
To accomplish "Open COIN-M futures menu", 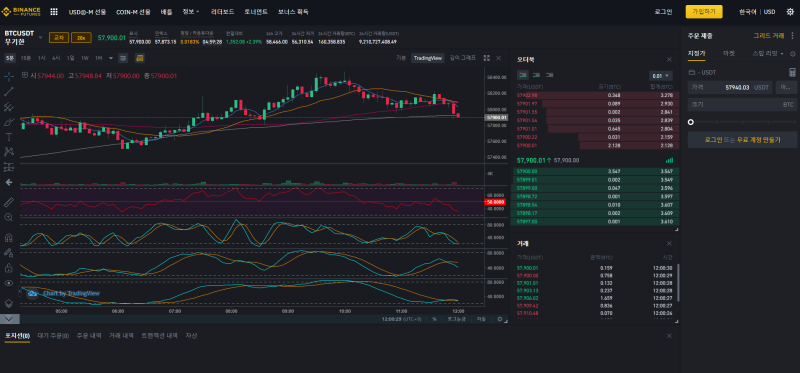I will pyautogui.click(x=133, y=11).
